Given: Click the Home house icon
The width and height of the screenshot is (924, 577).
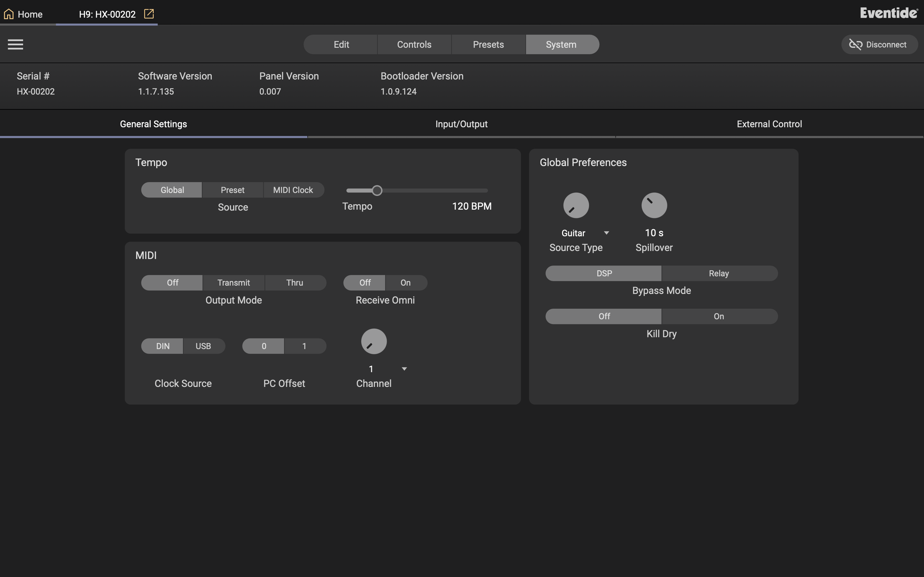Looking at the screenshot, I should [9, 14].
